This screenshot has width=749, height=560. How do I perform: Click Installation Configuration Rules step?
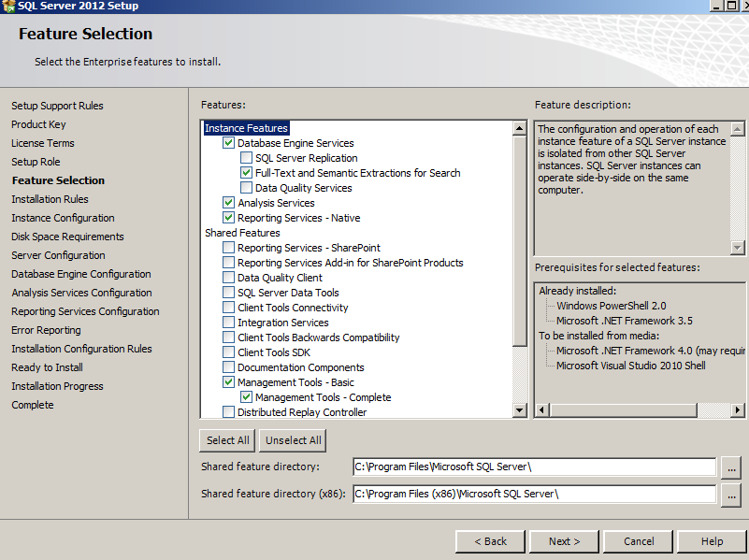coord(81,349)
